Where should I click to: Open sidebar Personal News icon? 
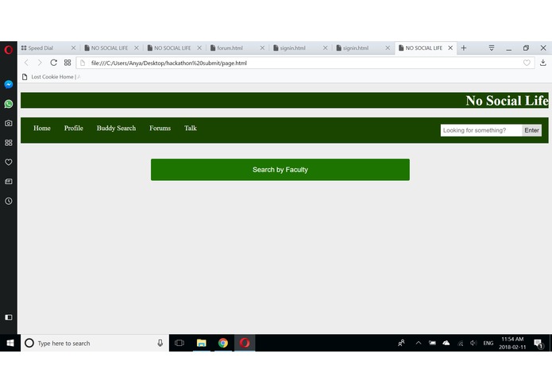[x=9, y=182]
